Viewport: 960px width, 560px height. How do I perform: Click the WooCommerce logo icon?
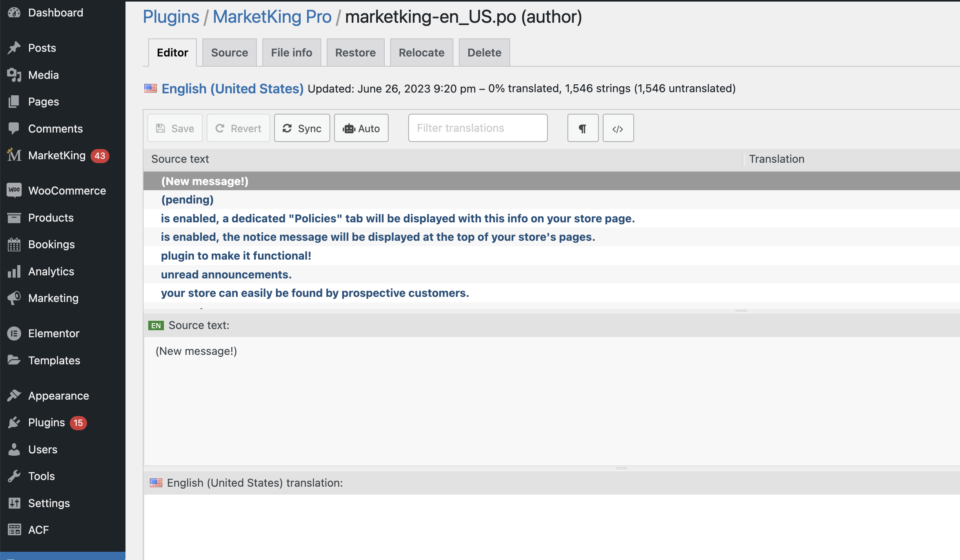pos(14,190)
